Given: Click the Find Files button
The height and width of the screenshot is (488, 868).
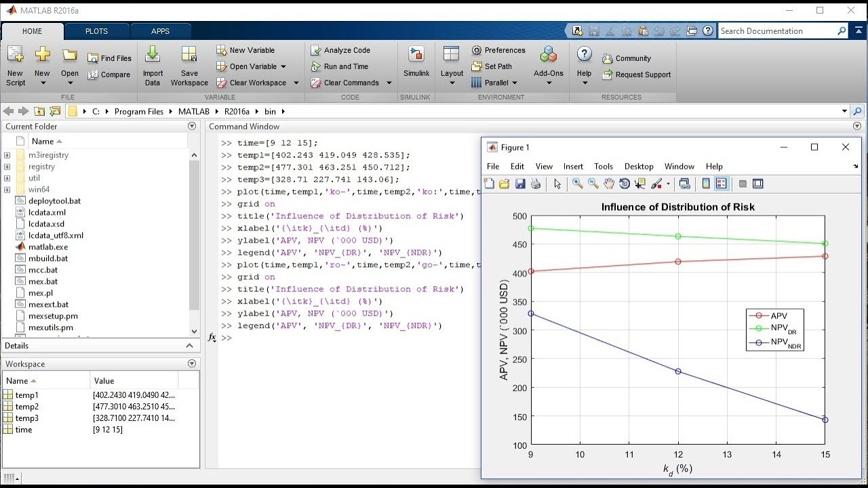Looking at the screenshot, I should tap(109, 58).
